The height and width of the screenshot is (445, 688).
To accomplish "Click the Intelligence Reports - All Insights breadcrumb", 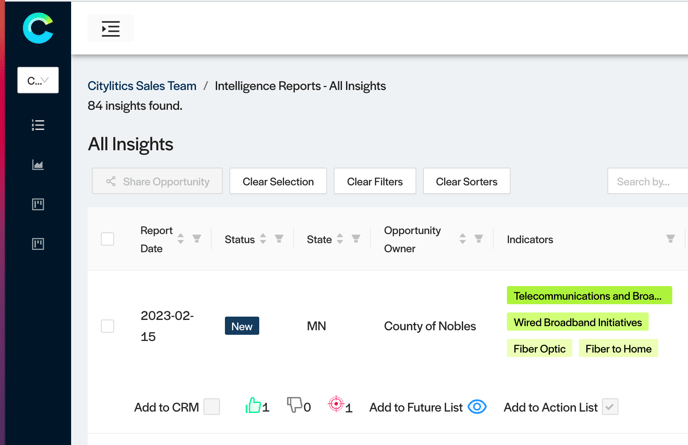I will pos(300,86).
